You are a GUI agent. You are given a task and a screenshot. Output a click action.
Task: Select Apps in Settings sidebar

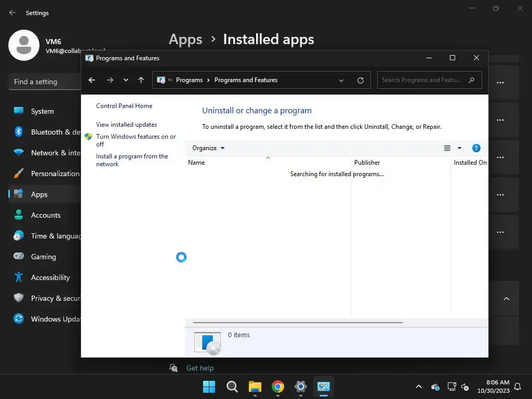click(x=45, y=194)
